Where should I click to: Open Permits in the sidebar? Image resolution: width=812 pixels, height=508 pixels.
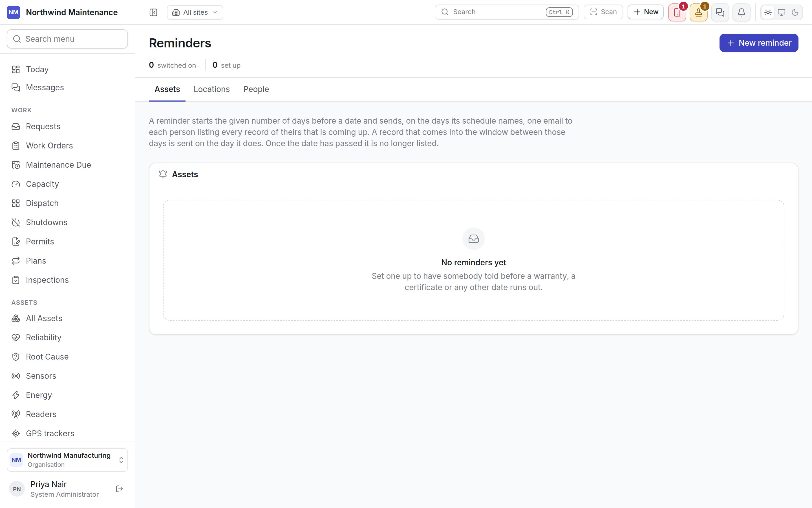67,242
